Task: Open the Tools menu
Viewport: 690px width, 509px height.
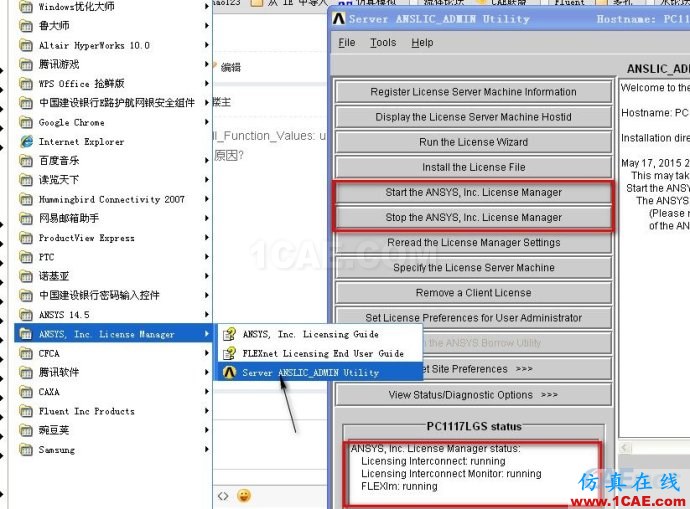Action: coord(383,43)
